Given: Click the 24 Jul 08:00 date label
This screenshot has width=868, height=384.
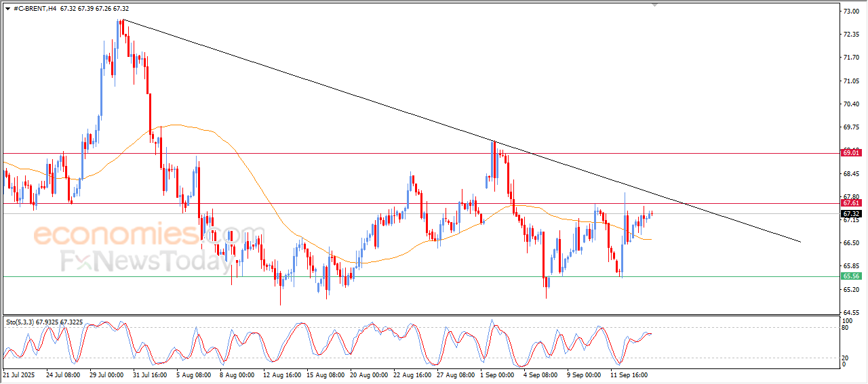Looking at the screenshot, I should coord(63,374).
